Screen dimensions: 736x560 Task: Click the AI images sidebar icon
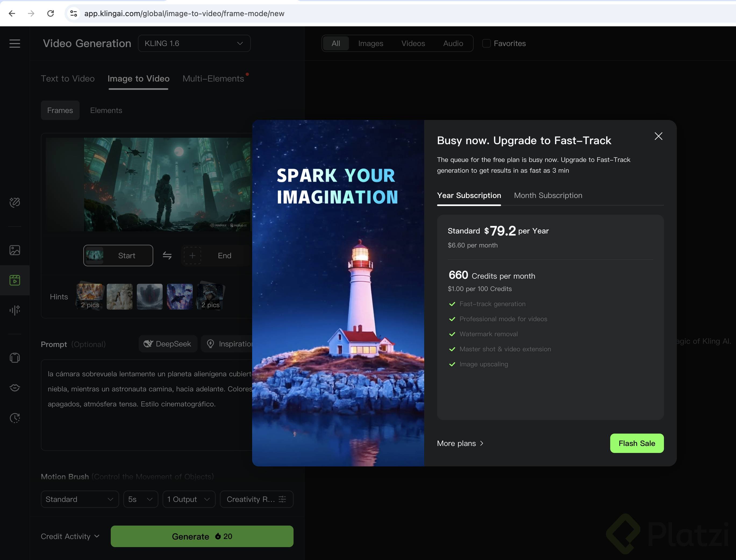(x=15, y=250)
